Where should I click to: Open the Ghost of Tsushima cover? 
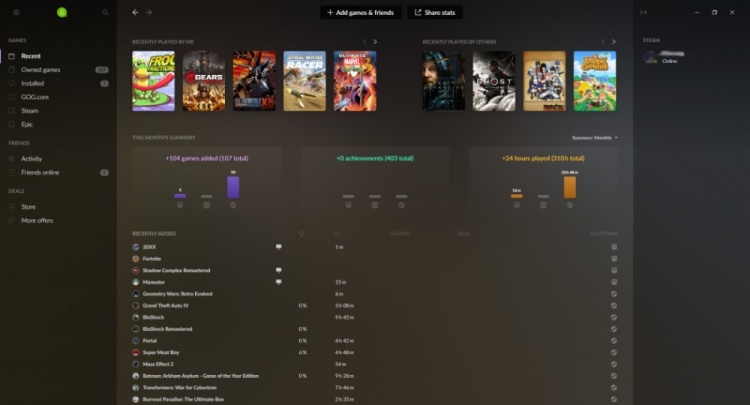click(x=494, y=81)
